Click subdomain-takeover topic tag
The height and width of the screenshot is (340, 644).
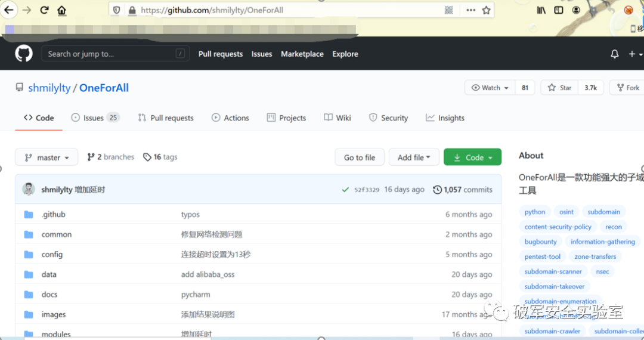tap(555, 286)
